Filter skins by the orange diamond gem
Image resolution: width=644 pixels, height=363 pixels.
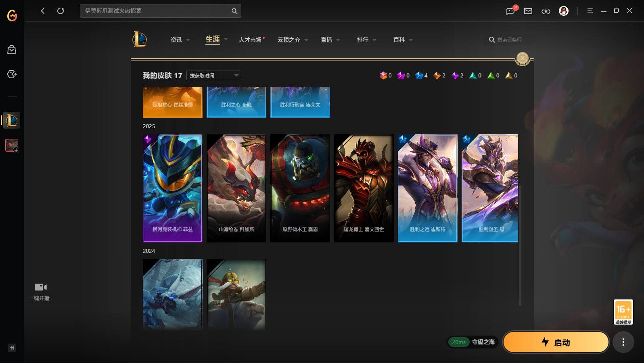tap(437, 75)
